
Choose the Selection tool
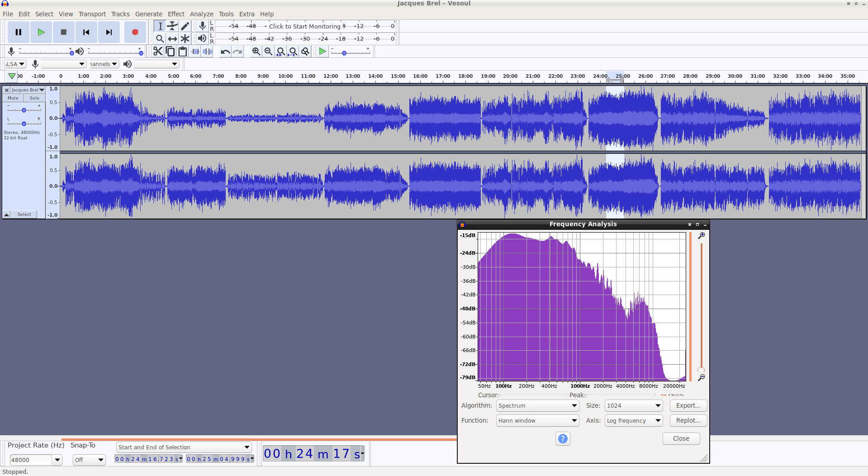pos(160,26)
